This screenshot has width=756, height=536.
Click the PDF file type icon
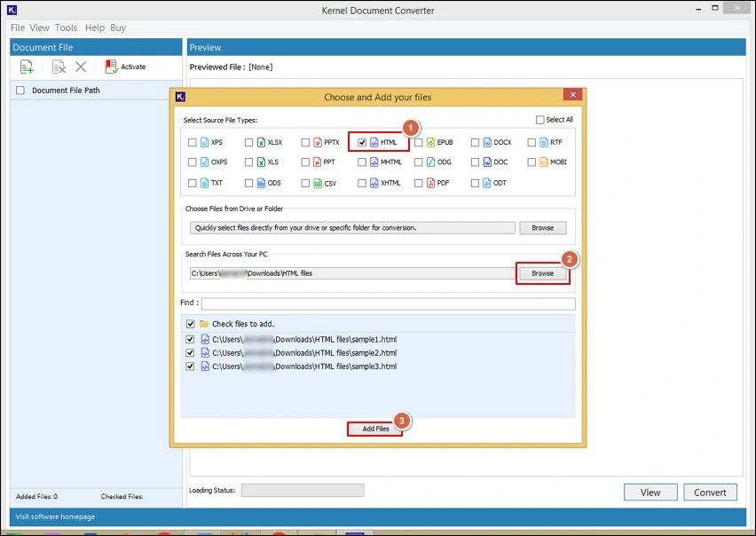[x=430, y=183]
